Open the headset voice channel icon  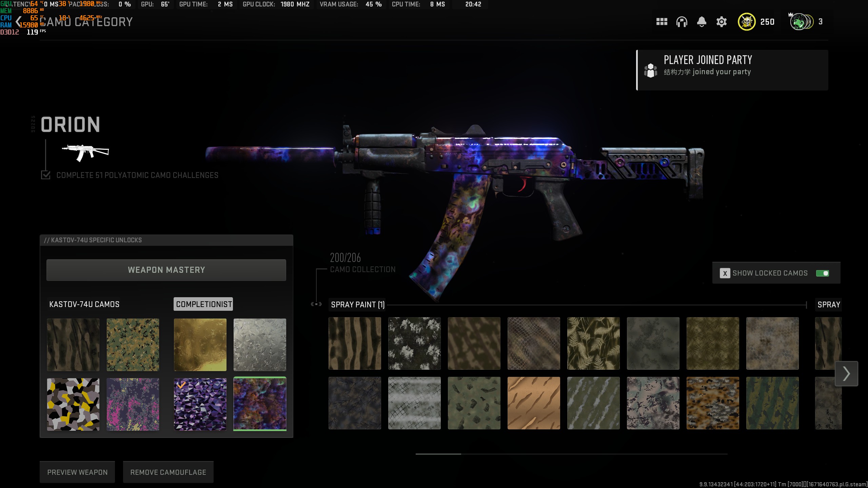tap(682, 22)
